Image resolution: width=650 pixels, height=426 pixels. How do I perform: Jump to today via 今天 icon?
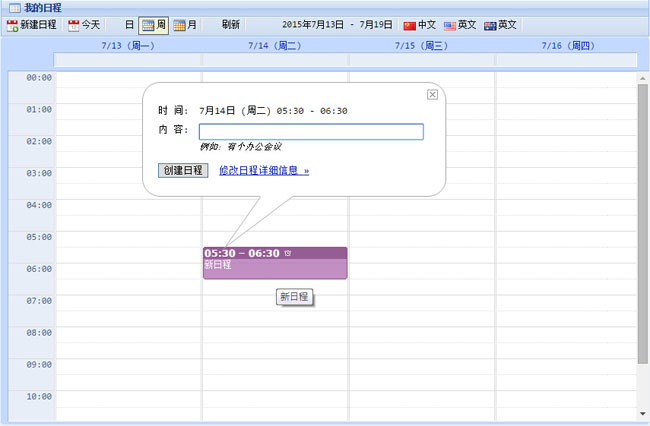tap(74, 25)
